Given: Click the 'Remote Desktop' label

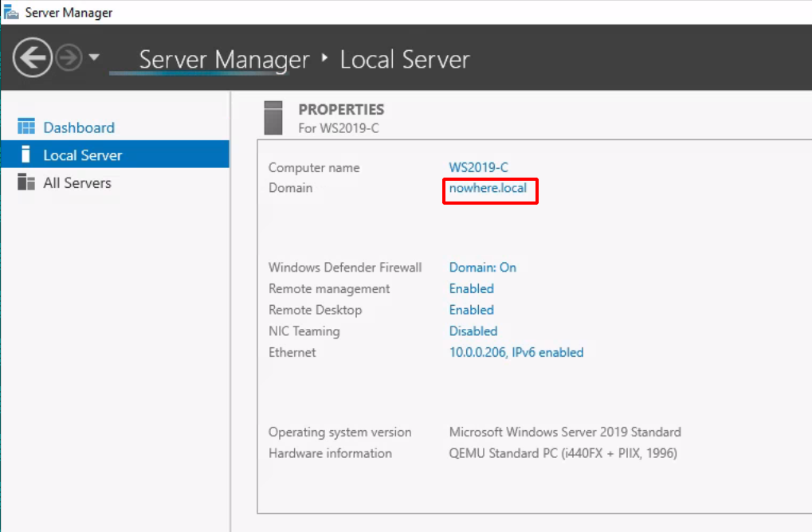Looking at the screenshot, I should [316, 310].
